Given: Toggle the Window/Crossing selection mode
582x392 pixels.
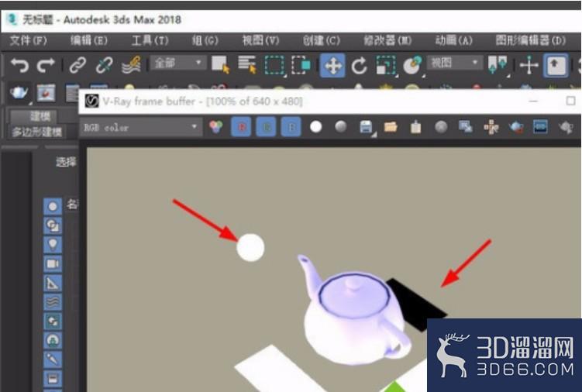Looking at the screenshot, I should click(x=301, y=65).
